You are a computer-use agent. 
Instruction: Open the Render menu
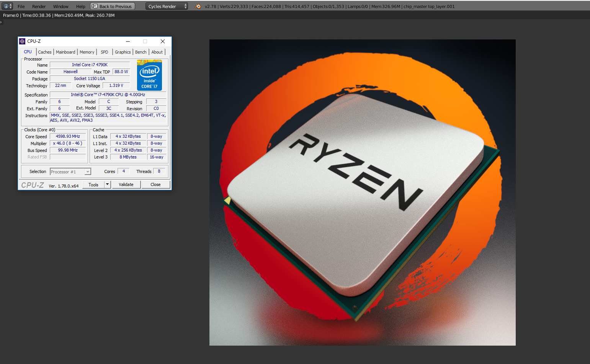39,7
